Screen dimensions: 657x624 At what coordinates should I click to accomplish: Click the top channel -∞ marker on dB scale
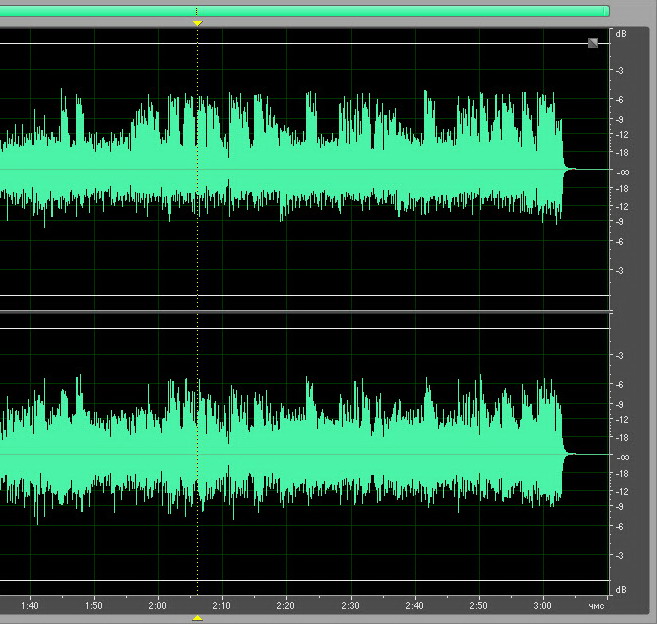click(622, 171)
